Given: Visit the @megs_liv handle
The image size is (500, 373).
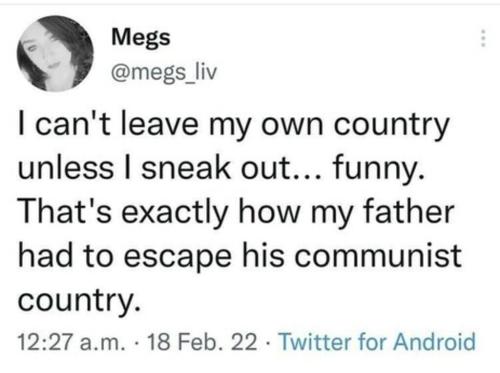Looking at the screenshot, I should [x=164, y=71].
